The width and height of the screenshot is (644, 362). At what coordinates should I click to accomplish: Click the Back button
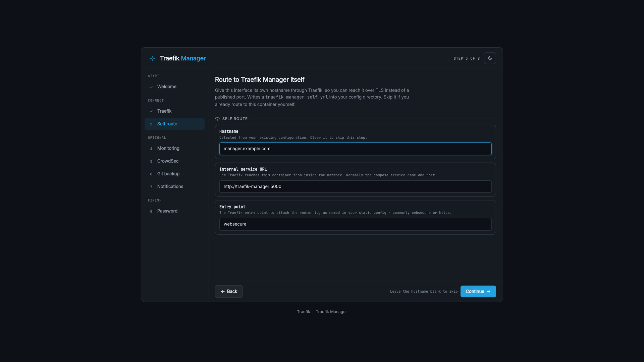click(x=229, y=292)
